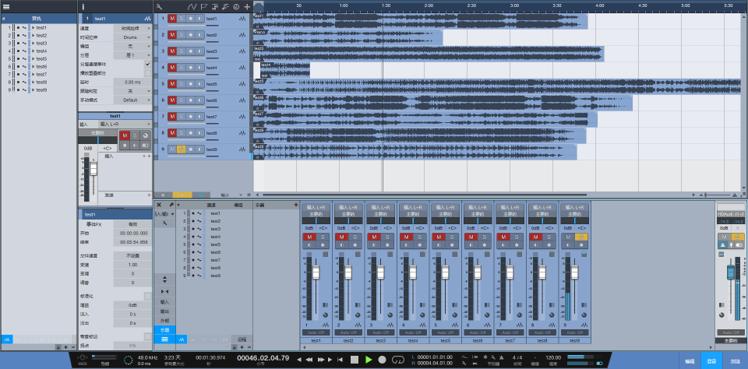Image resolution: width=748 pixels, height=369 pixels.
Task: Expand test4 in the left track list
Action: click(33, 51)
